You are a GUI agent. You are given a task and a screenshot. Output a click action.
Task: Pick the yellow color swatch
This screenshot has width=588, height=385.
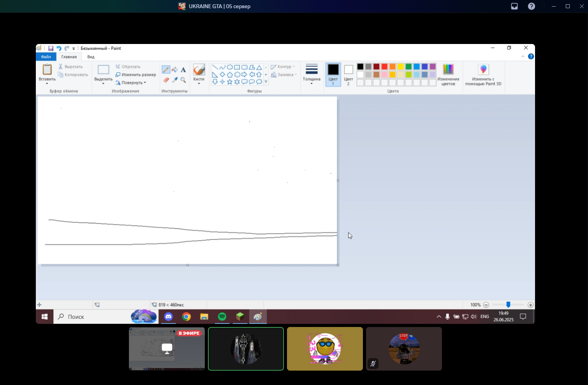click(x=400, y=67)
